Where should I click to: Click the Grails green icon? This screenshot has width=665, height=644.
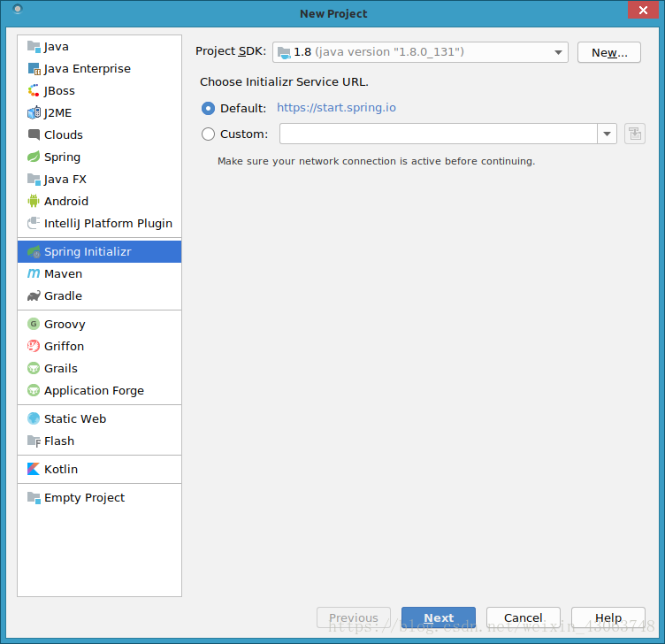point(34,368)
